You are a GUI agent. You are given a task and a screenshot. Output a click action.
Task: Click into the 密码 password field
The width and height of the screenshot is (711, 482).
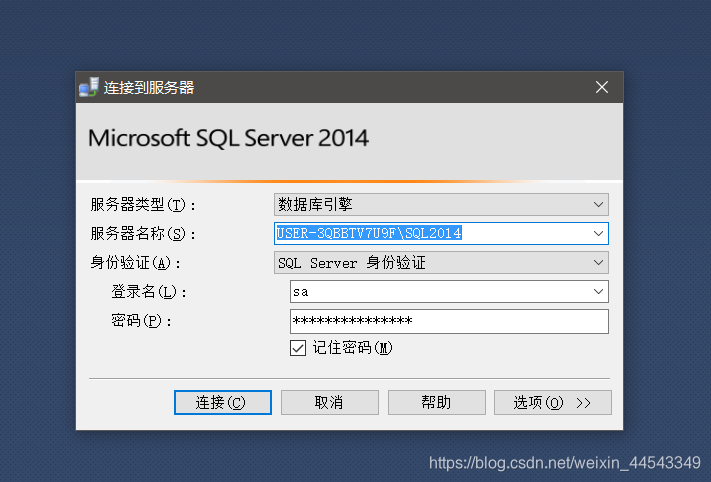(x=449, y=321)
